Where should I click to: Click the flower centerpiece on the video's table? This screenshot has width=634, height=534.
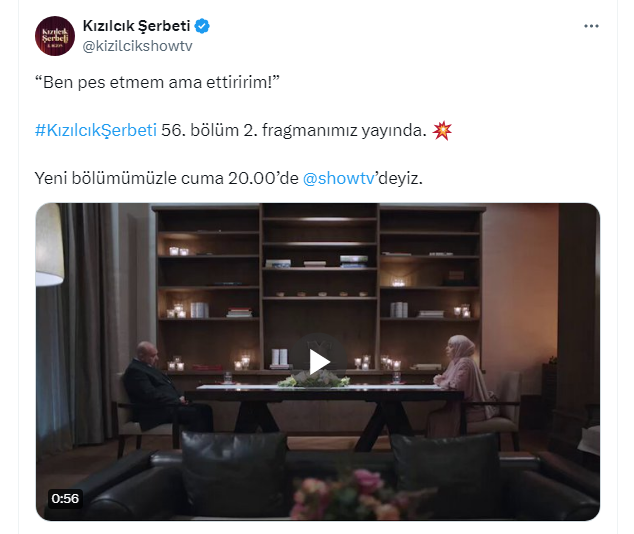314,380
